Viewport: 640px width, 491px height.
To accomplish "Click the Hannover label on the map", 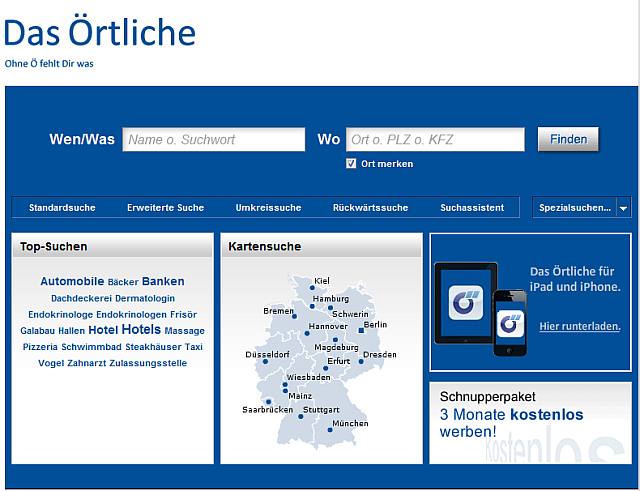I will point(328,327).
